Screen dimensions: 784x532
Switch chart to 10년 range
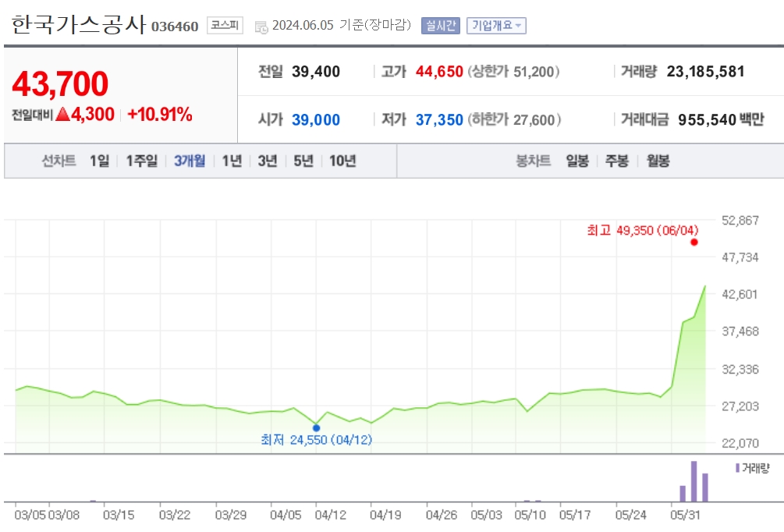point(342,161)
